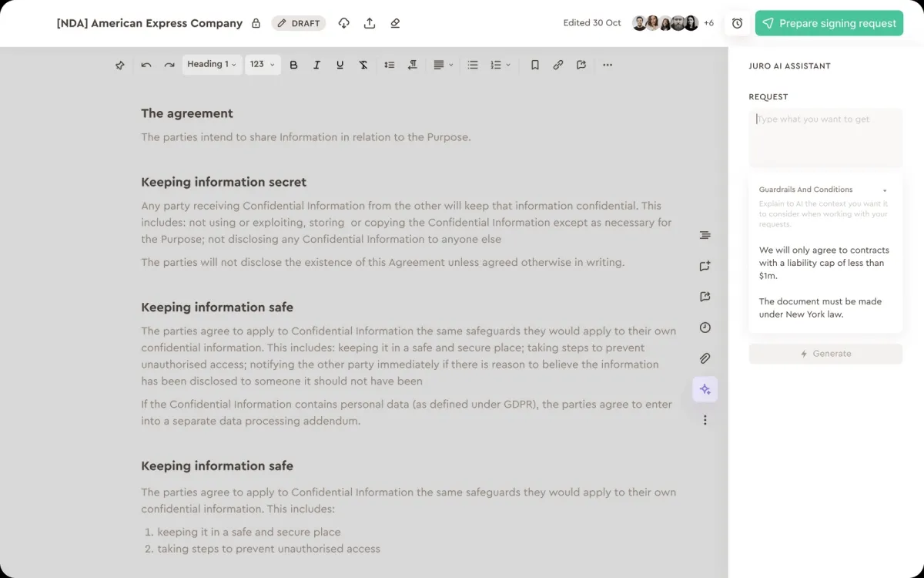Click the sentence about sharing Information for the Purpose
The height and width of the screenshot is (578, 924).
(x=306, y=137)
